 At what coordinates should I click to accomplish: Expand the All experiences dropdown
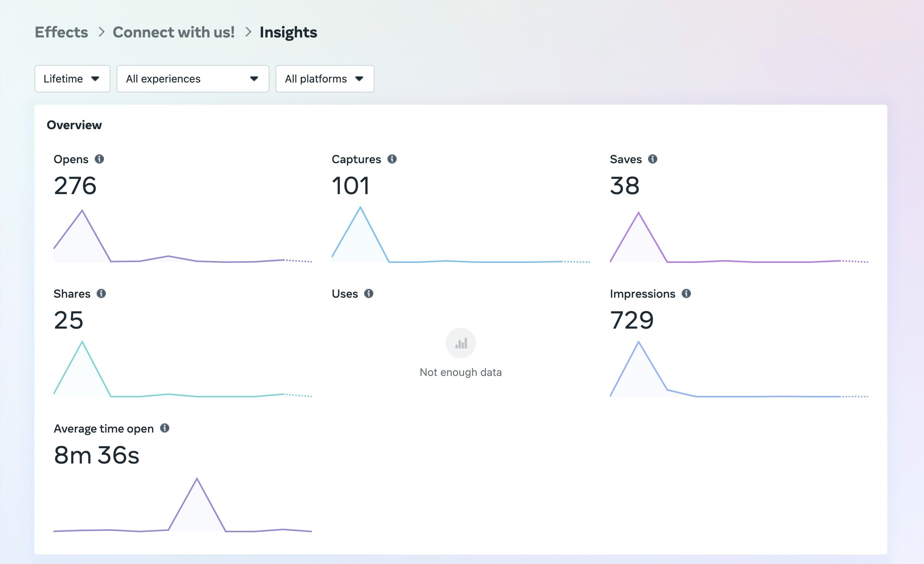[193, 79]
